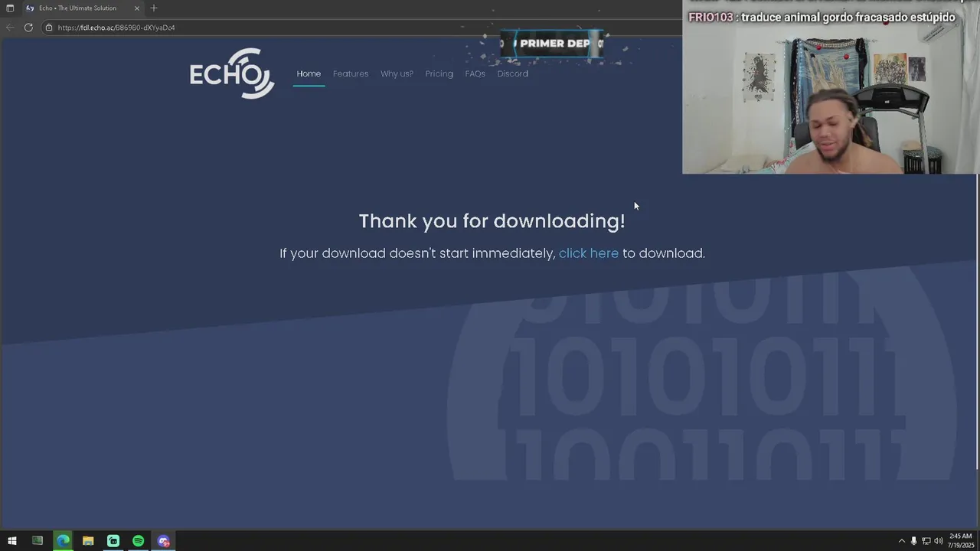View site info lock icon

coord(49,28)
